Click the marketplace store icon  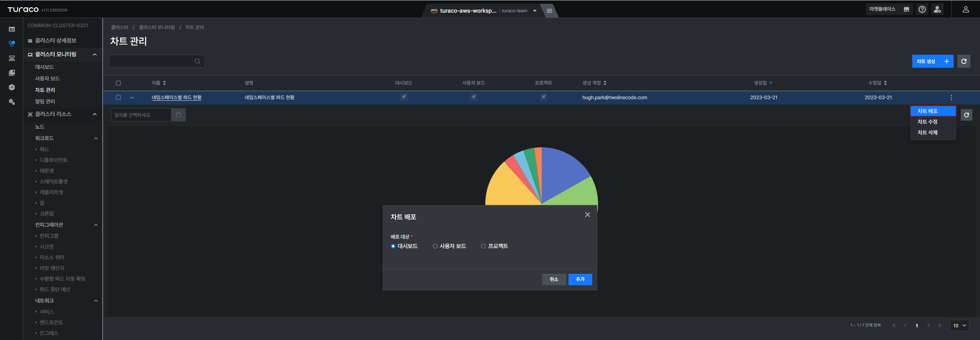pos(906,10)
